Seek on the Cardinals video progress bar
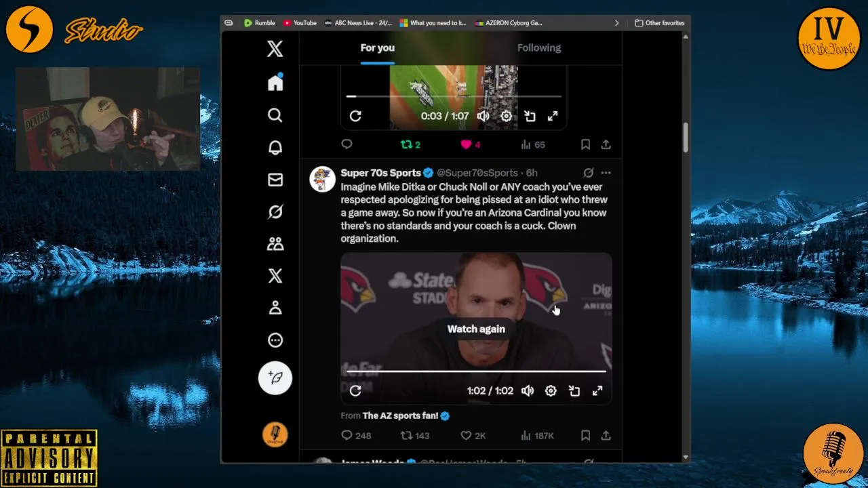The image size is (868, 488). coord(476,371)
